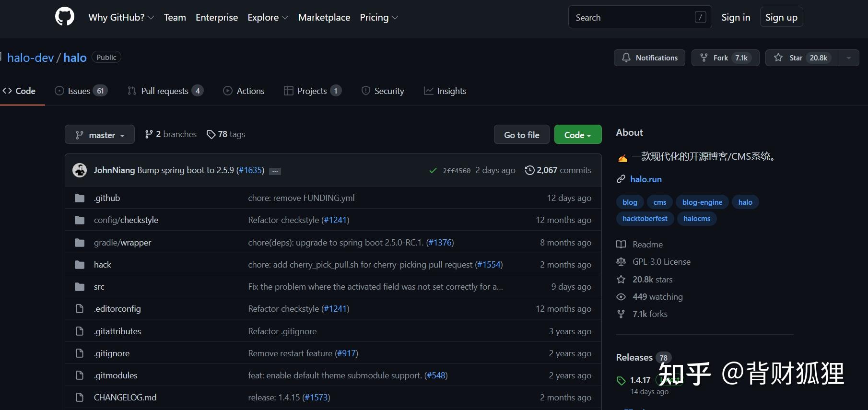Open the halo.run website link
The image size is (868, 410).
click(x=646, y=179)
